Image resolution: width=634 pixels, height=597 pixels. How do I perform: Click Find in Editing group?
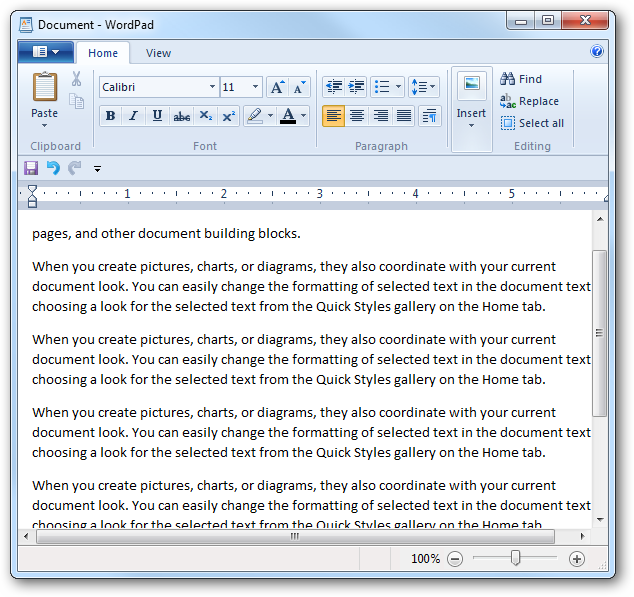coord(521,79)
